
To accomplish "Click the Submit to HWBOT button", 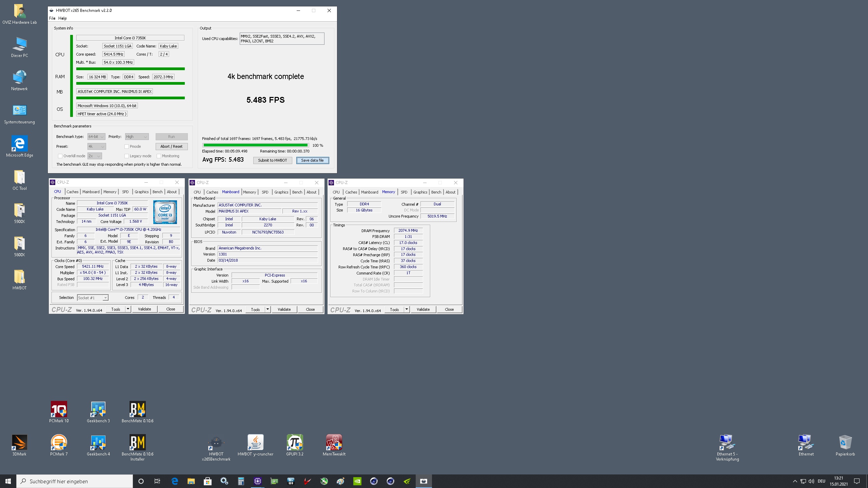I will pos(273,160).
